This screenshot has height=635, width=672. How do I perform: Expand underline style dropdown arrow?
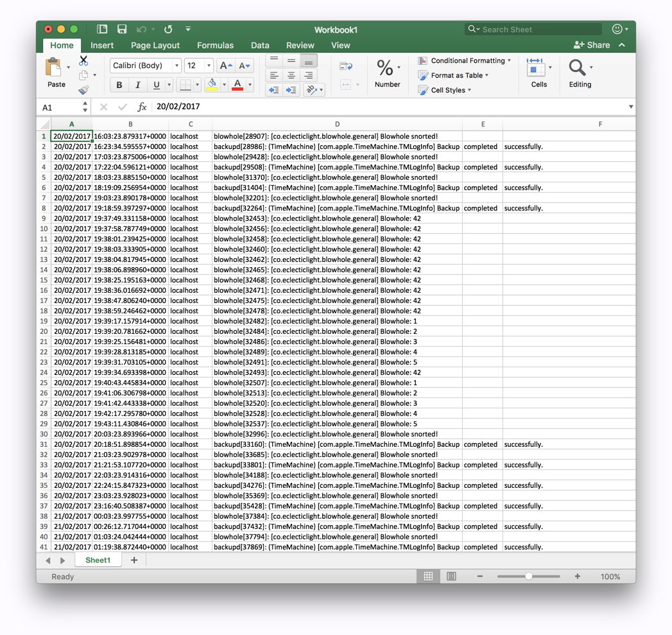pos(169,85)
